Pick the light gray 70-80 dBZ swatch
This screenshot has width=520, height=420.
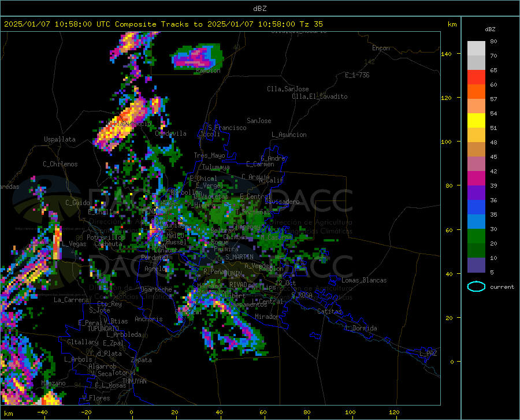pos(476,49)
